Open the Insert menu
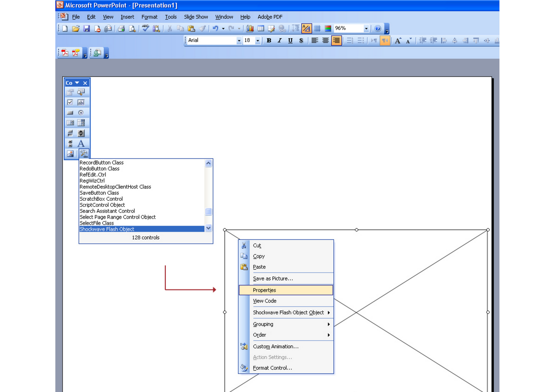555x392 pixels. [x=127, y=17]
